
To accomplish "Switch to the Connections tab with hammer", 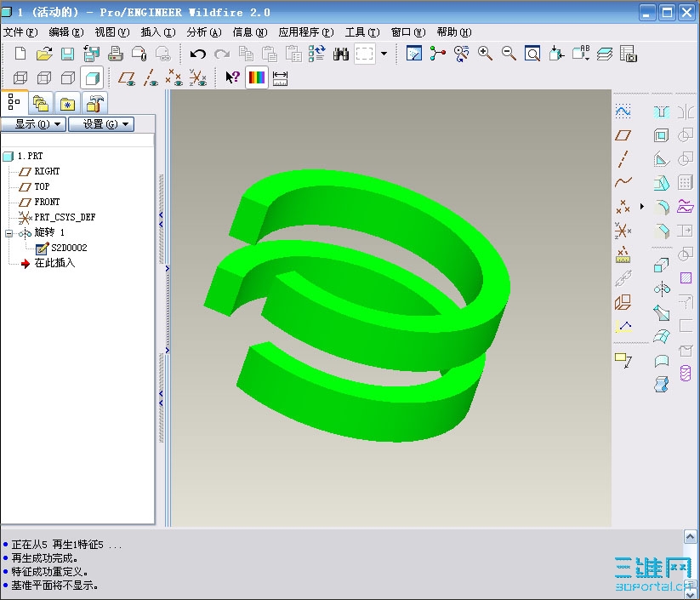I will pyautogui.click(x=95, y=104).
